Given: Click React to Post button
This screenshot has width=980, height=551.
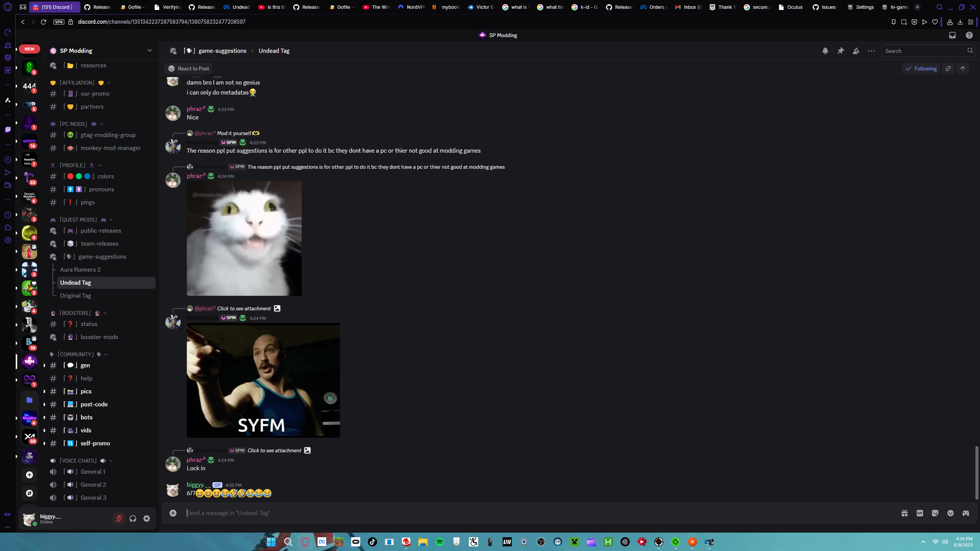Looking at the screenshot, I should coord(189,68).
